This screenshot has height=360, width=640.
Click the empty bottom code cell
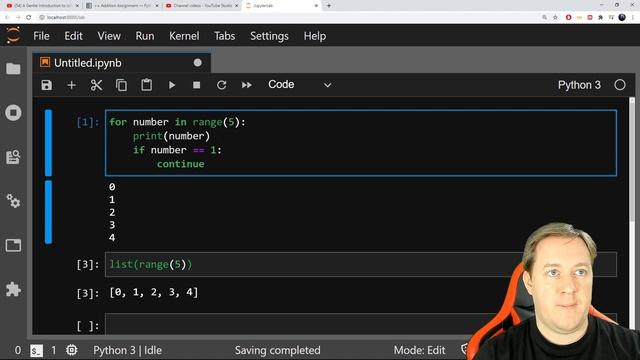pyautogui.click(x=361, y=324)
